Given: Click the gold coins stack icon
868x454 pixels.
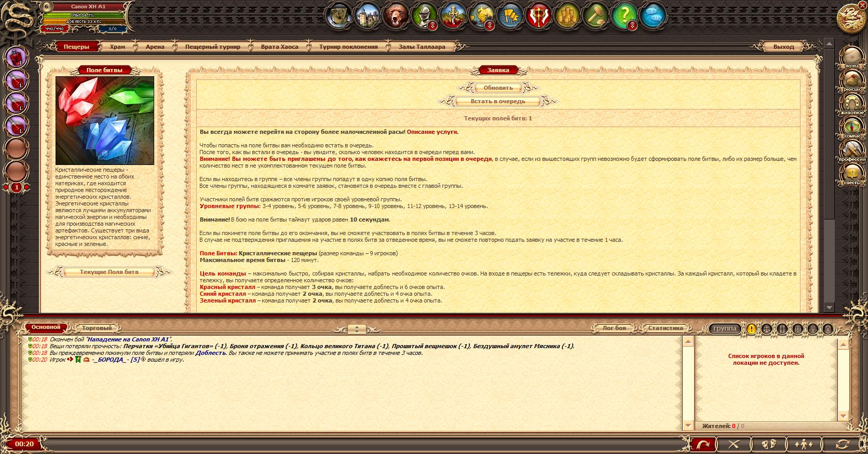Looking at the screenshot, I should tap(567, 16).
